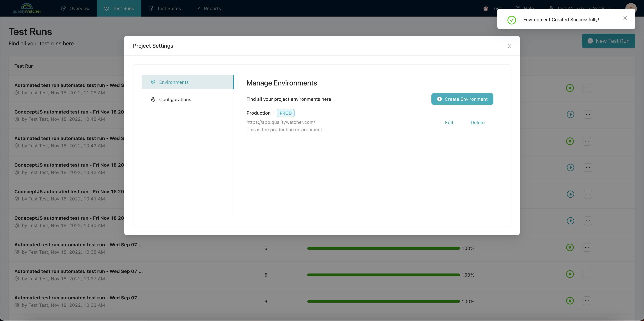Toggle the first automated test run status
The image size is (644, 321).
(x=570, y=88)
